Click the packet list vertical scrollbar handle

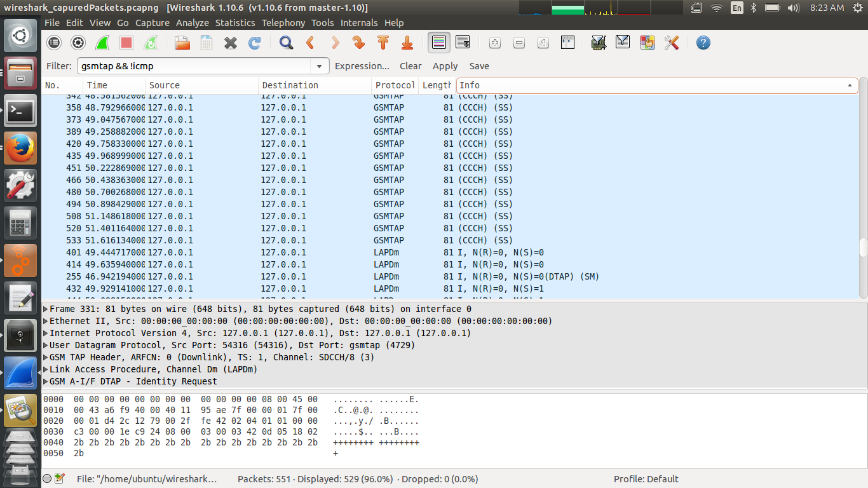[863, 247]
